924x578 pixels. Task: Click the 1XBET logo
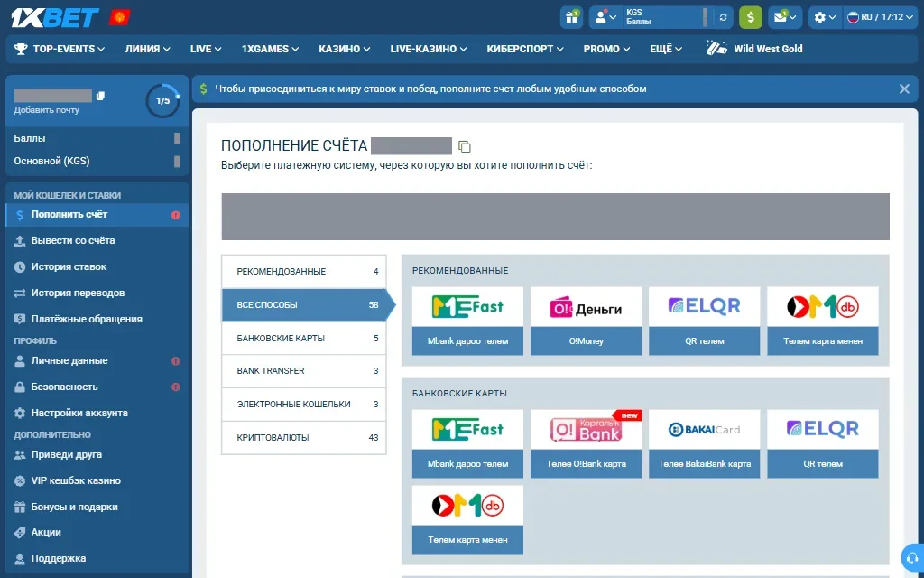55,18
